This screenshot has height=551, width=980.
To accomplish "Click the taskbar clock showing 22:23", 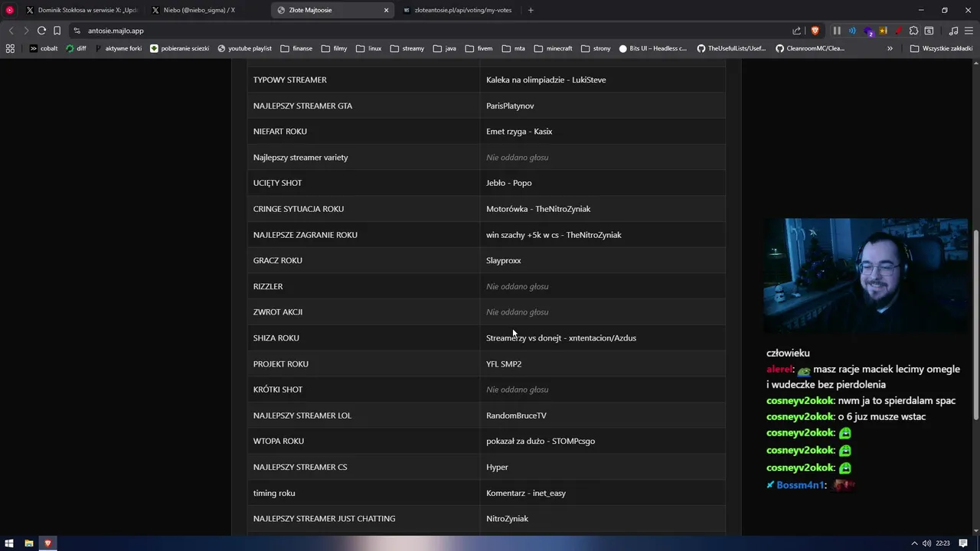I will pos(942,543).
